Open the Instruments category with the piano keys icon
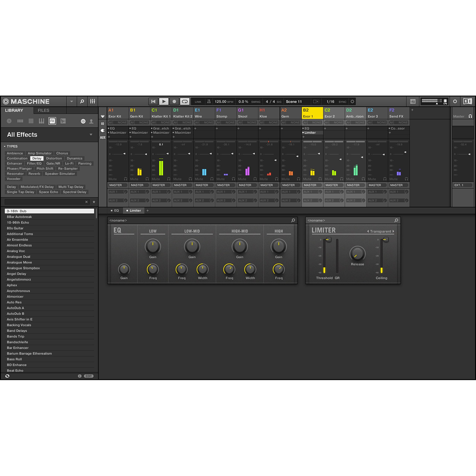The width and height of the screenshot is (476, 476). (x=42, y=121)
